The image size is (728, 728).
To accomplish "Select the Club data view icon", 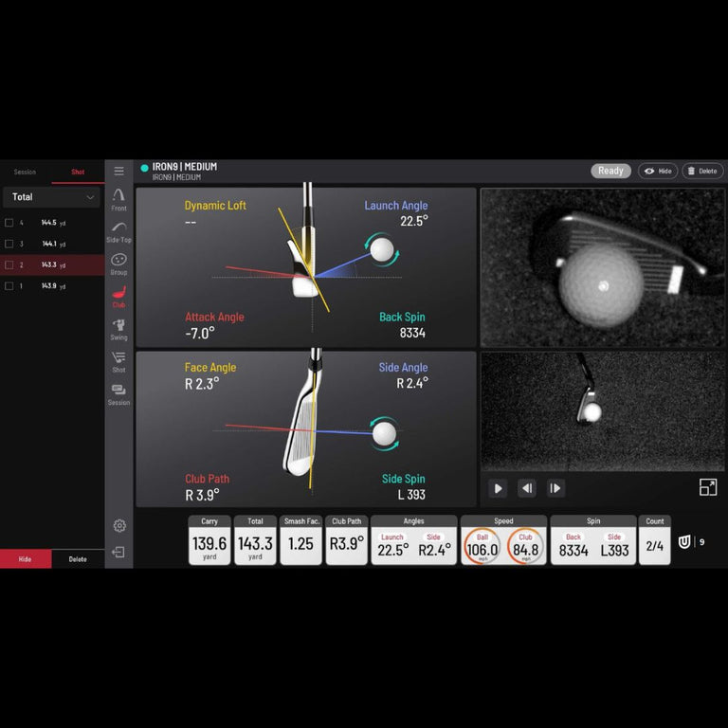I will point(118,297).
